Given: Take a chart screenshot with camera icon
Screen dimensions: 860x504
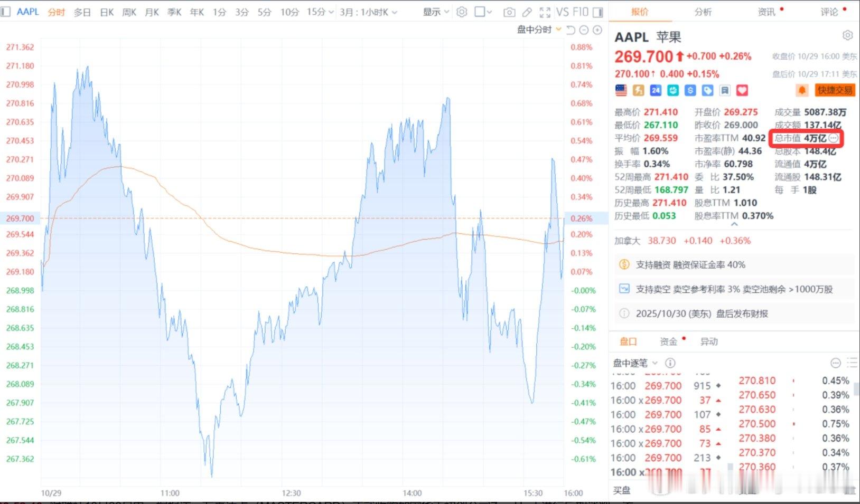Looking at the screenshot, I should click(509, 12).
